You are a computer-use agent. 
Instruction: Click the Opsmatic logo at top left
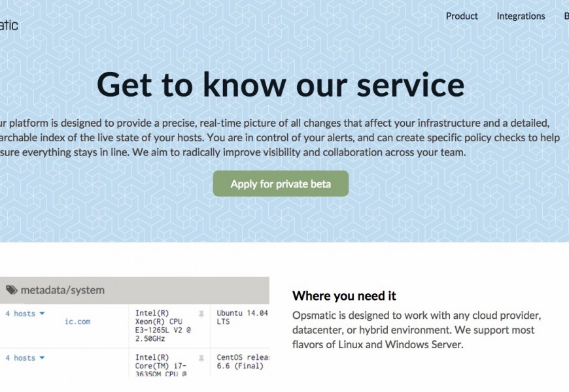[x=9, y=25]
